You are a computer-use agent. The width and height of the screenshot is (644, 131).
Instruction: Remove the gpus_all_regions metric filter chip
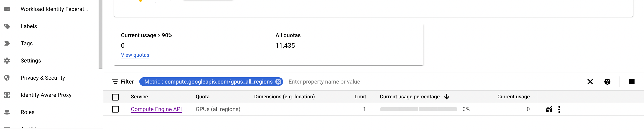point(278,82)
